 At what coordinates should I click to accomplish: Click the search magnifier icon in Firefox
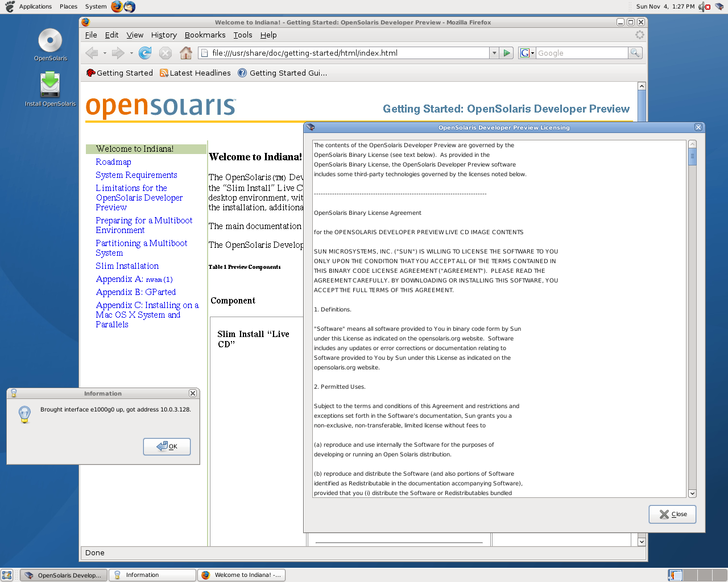[635, 53]
